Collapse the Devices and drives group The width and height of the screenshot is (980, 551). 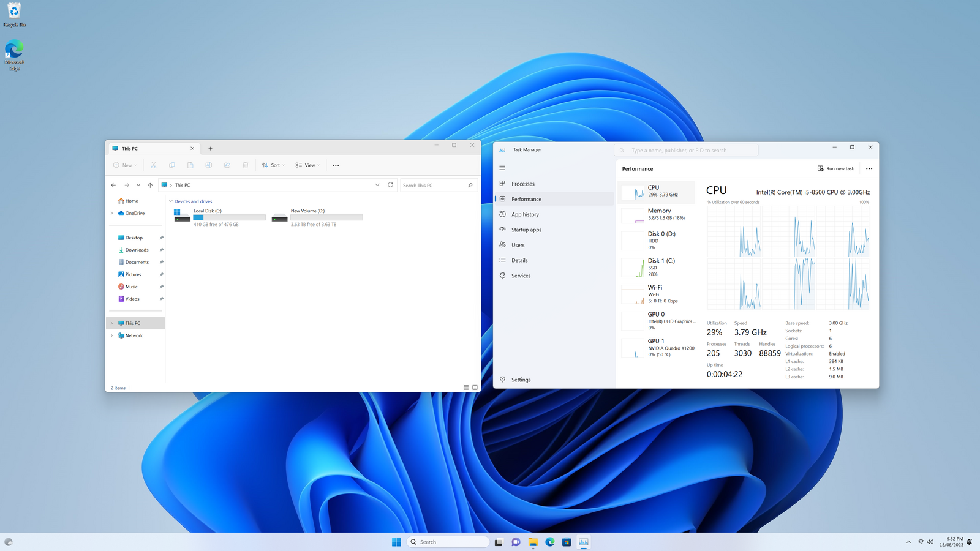[x=171, y=201]
